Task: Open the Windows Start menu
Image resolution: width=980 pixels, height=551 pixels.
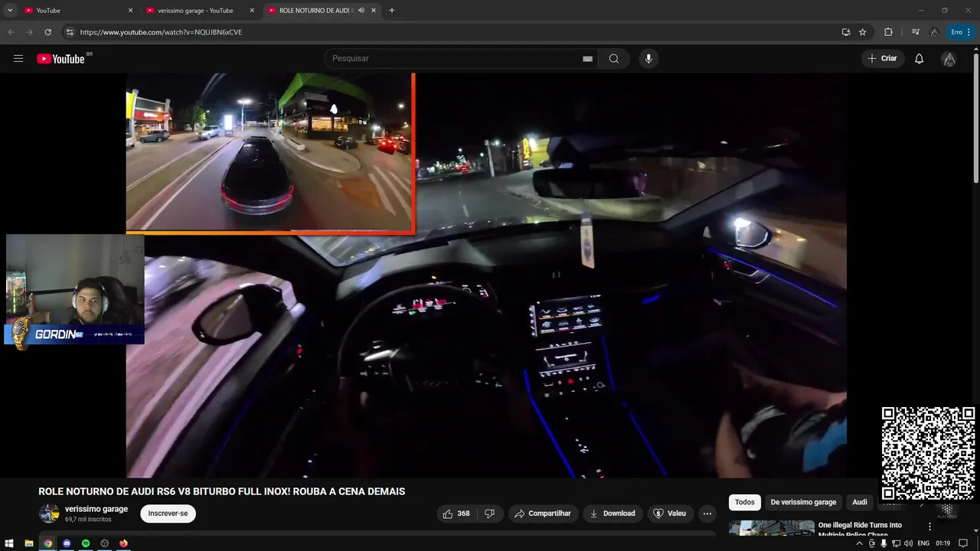Action: coord(9,543)
